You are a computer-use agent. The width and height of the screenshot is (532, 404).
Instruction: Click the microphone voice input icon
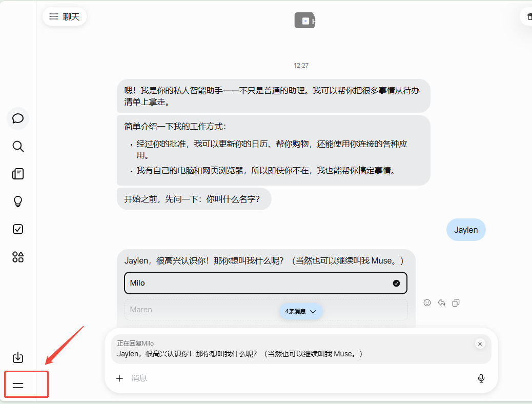coord(481,378)
